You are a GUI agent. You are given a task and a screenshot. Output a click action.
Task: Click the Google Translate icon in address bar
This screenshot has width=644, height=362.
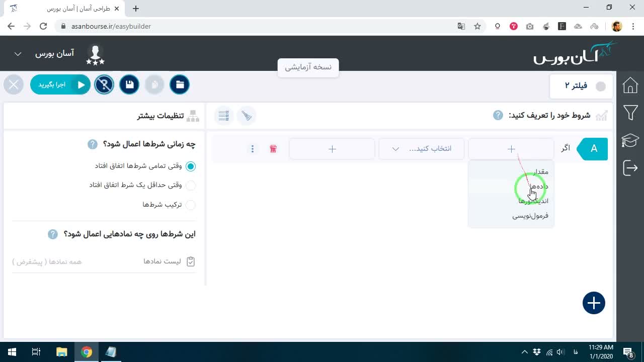point(461,26)
